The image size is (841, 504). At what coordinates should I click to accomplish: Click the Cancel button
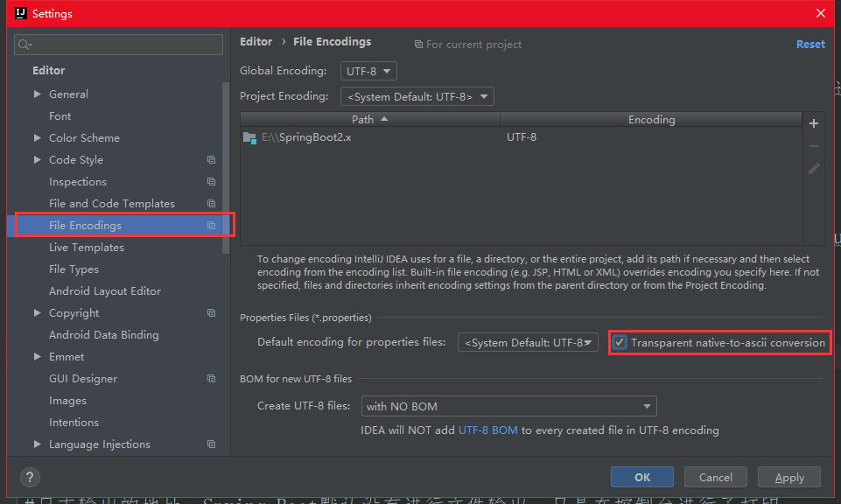716,477
